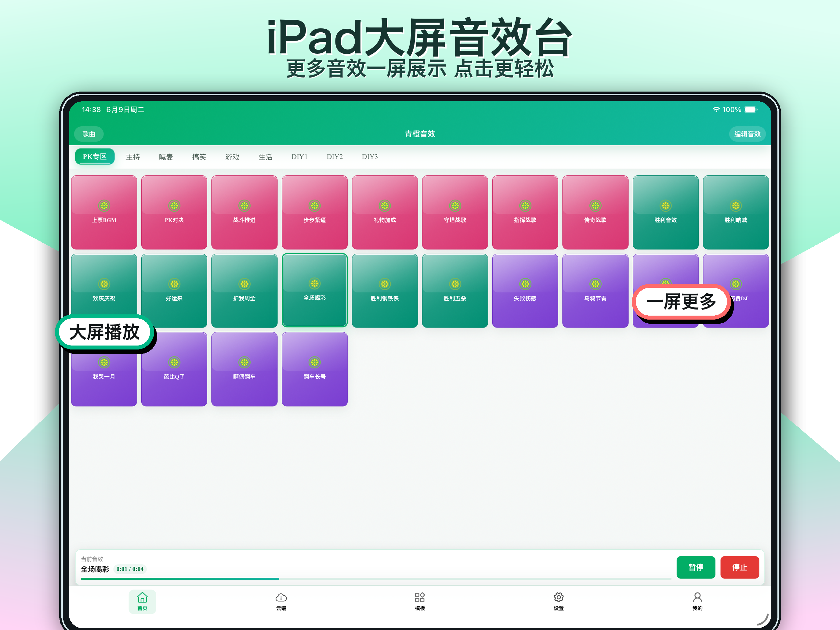Trigger the 步步紧逼 sound pad
The height and width of the screenshot is (630, 840).
tap(314, 212)
